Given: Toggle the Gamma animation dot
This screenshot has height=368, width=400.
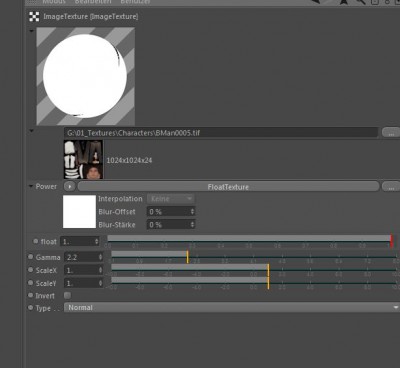Looking at the screenshot, I should pos(31,257).
